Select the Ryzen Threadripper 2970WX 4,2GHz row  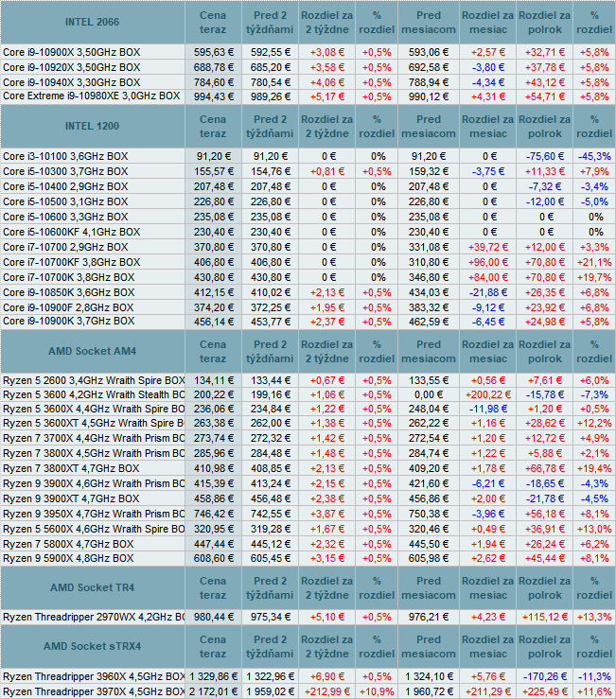click(x=308, y=618)
